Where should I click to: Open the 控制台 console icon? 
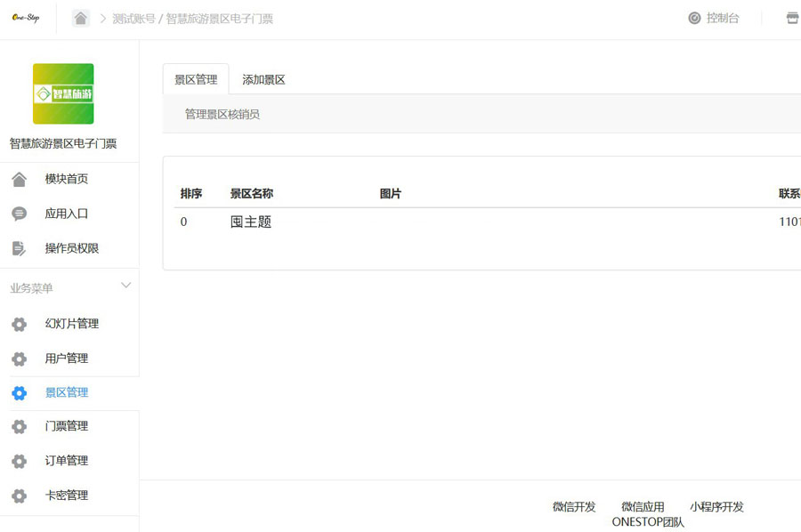click(x=694, y=18)
